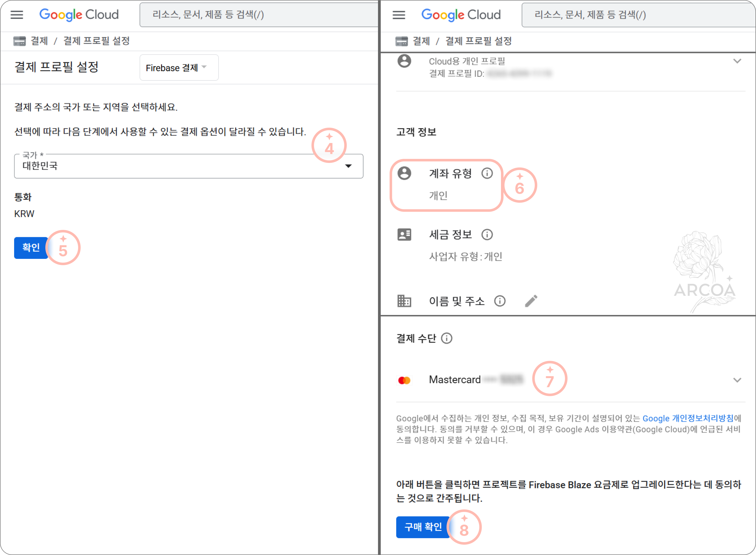
Task: Open the navigation hamburger menu
Action: pyautogui.click(x=16, y=15)
